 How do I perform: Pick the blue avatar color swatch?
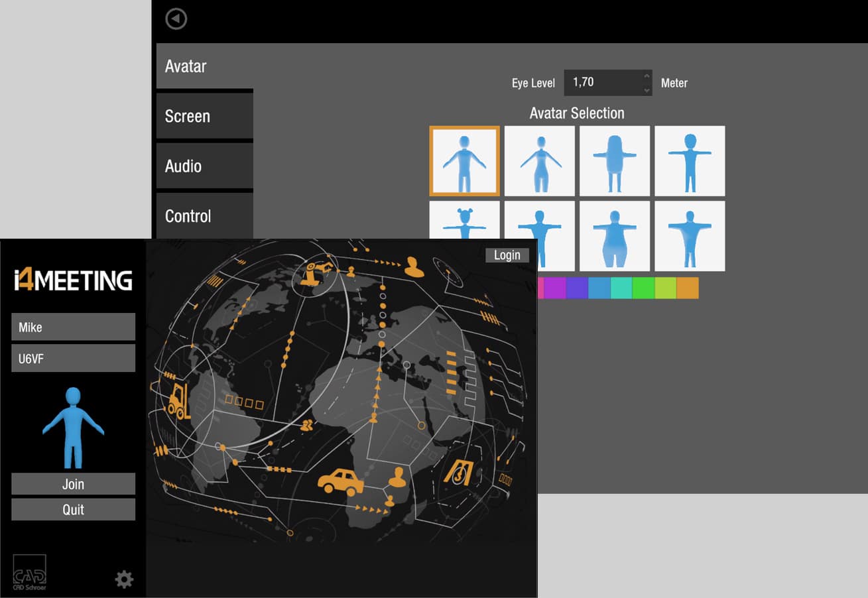tap(599, 288)
